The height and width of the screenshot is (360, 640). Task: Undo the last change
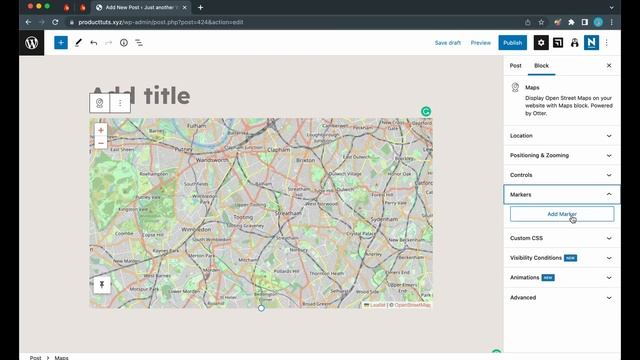coord(93,42)
